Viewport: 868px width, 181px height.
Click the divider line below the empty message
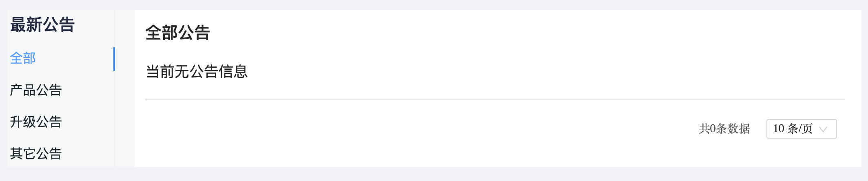[x=494, y=99]
